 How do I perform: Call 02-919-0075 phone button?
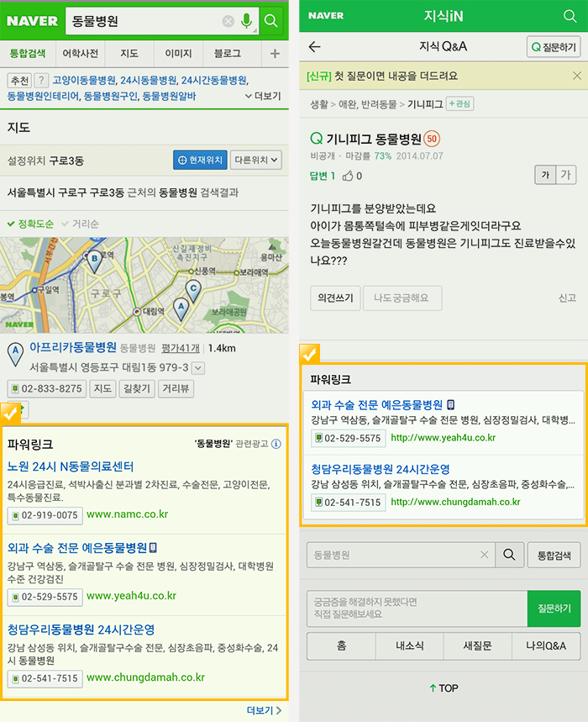click(x=45, y=516)
